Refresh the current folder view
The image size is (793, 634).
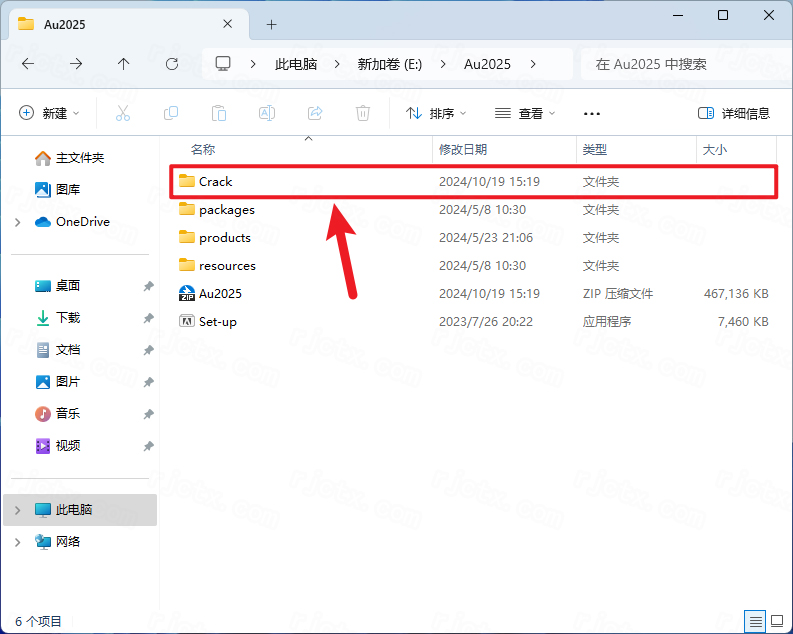click(171, 63)
